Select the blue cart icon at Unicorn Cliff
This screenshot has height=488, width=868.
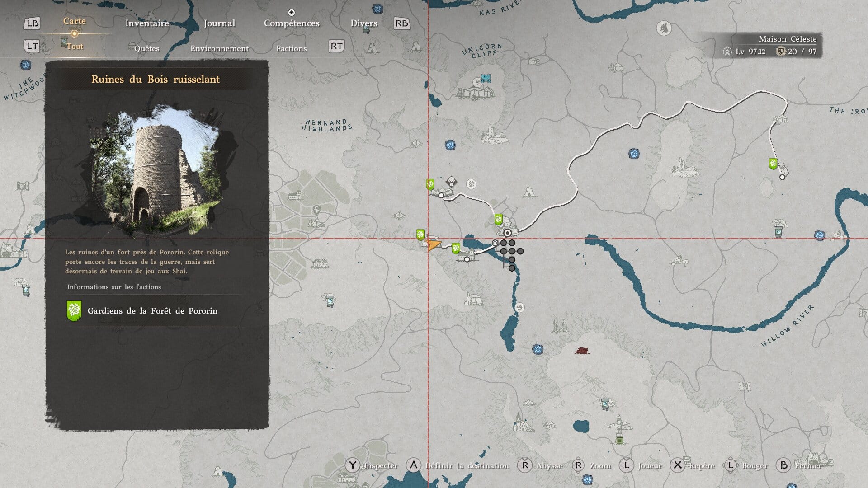tap(486, 78)
